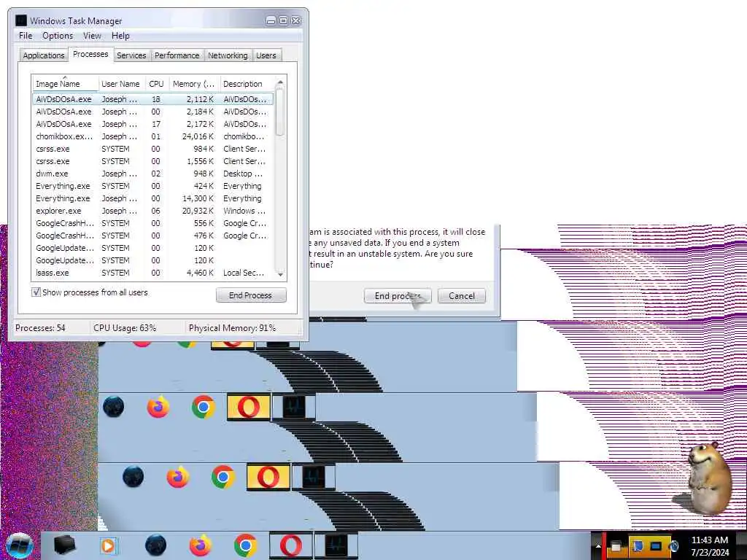This screenshot has width=747, height=560.
Task: Select csrss.exe row with 1,556 K memory
Action: coord(153,161)
